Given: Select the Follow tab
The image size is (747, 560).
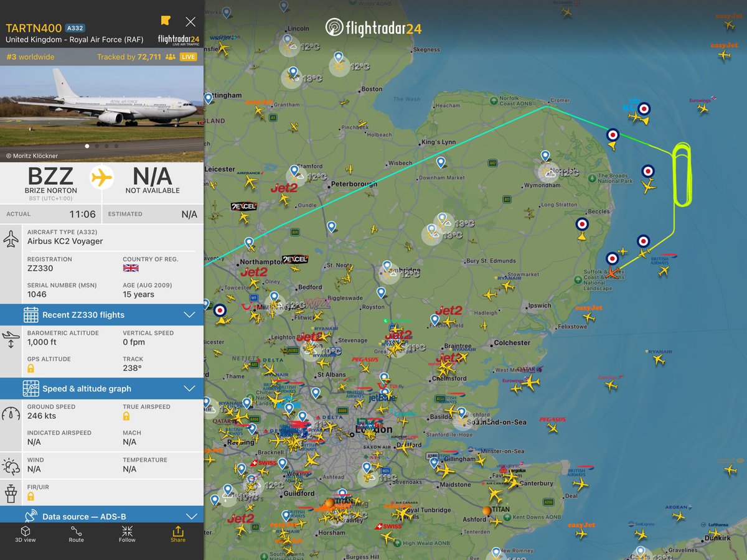Looking at the screenshot, I should click(127, 534).
